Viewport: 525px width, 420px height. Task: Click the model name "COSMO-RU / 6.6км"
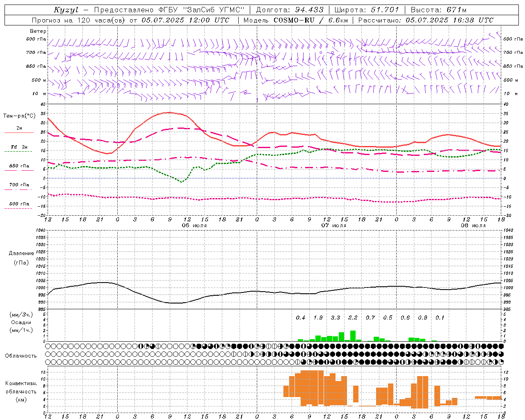pyautogui.click(x=310, y=20)
